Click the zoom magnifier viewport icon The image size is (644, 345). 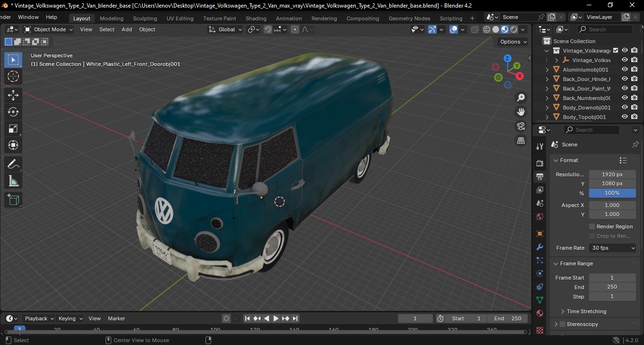pos(521,98)
